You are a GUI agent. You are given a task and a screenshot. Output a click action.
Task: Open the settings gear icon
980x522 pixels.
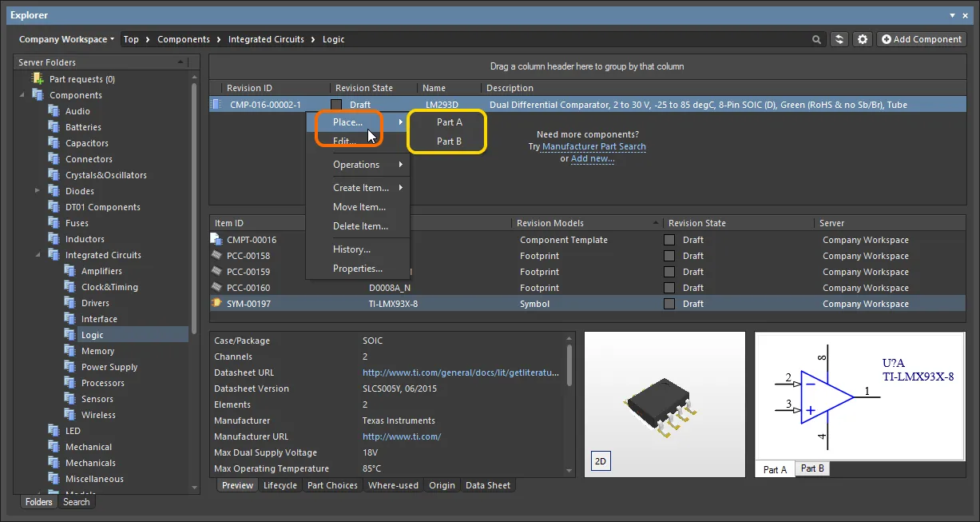pos(863,39)
